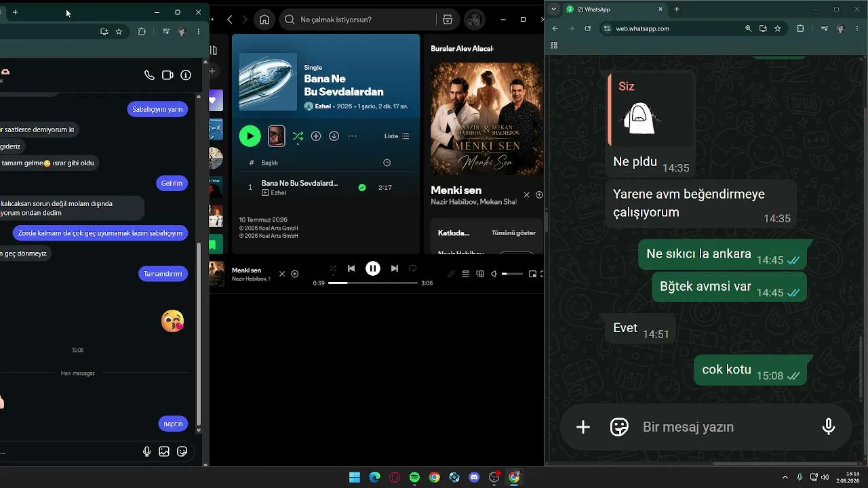Pause the currently playing song
This screenshot has height=488, width=868.
pos(373,268)
